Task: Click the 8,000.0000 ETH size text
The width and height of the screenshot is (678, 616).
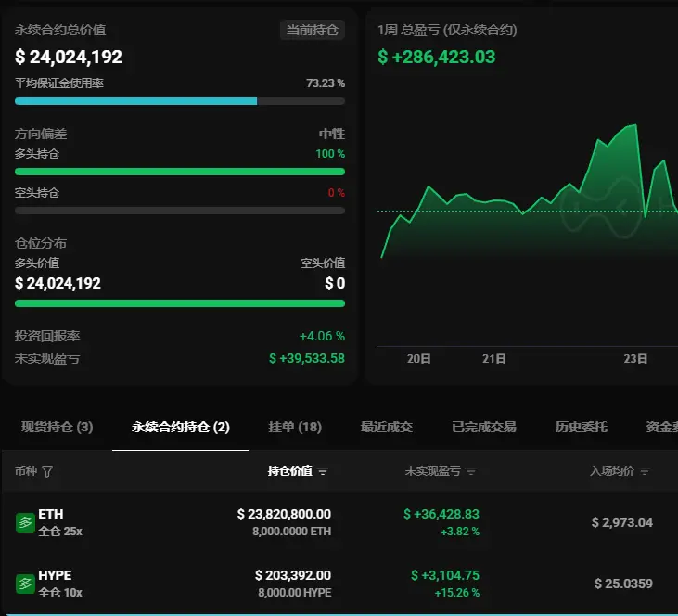Action: point(292,532)
